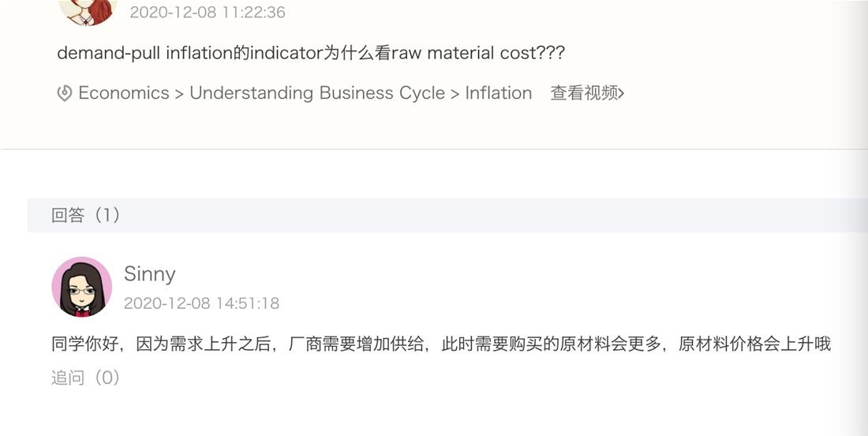Tap the red-haired asker avatar at top

tap(88, 11)
